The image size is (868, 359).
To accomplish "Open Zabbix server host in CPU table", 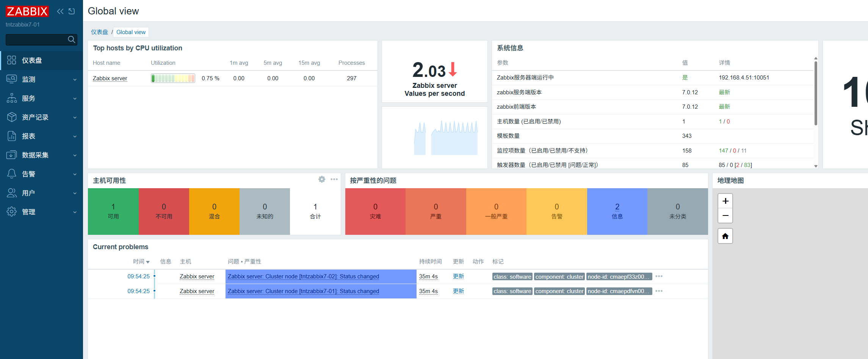I will tap(110, 78).
